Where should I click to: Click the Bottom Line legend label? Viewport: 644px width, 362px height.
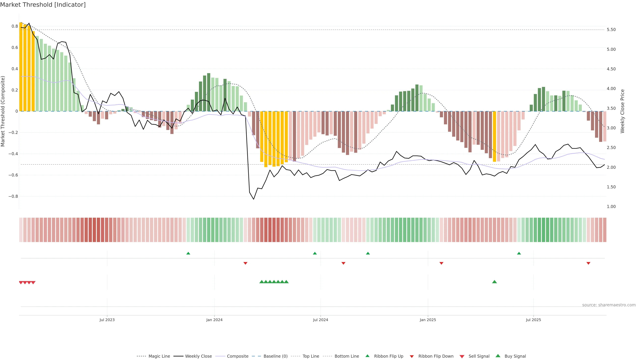[x=346, y=356]
